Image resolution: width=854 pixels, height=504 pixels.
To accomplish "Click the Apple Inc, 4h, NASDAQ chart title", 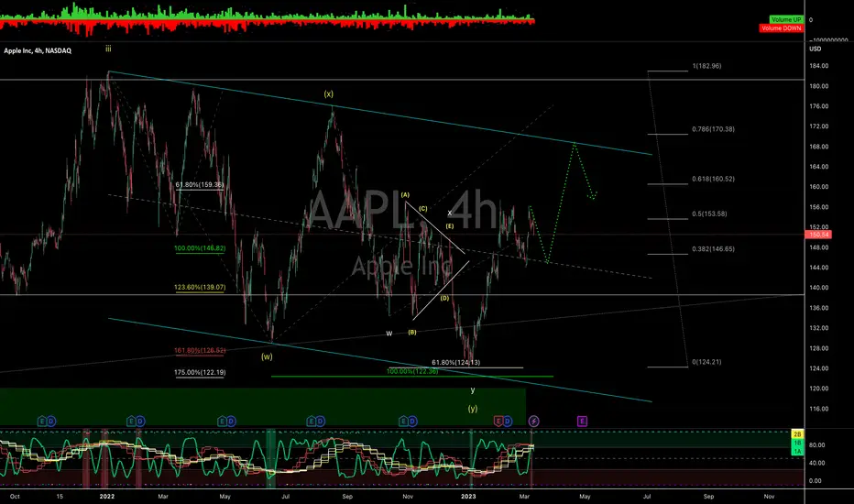I will point(38,50).
